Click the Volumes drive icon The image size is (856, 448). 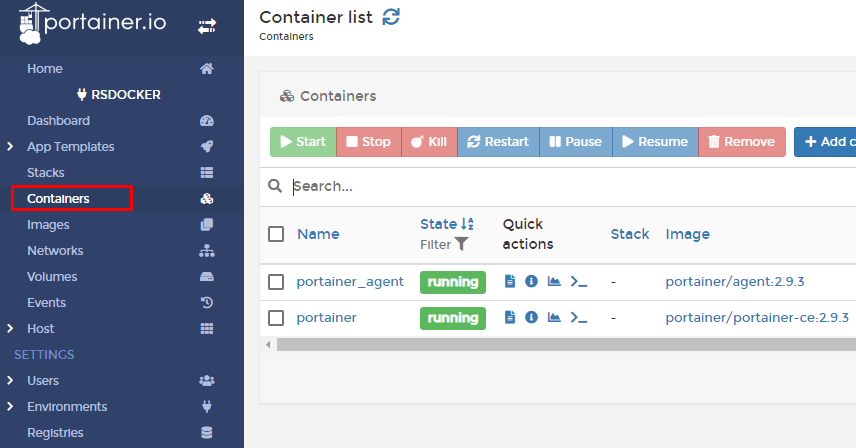(206, 277)
